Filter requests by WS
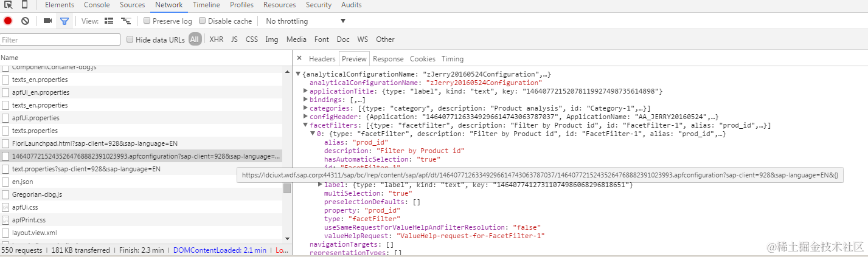868x257 pixels. coord(363,39)
